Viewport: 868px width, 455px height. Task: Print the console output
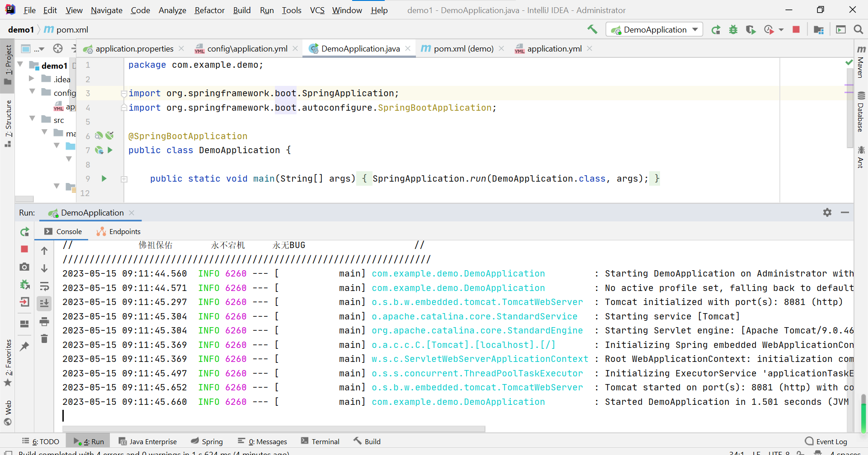point(44,322)
